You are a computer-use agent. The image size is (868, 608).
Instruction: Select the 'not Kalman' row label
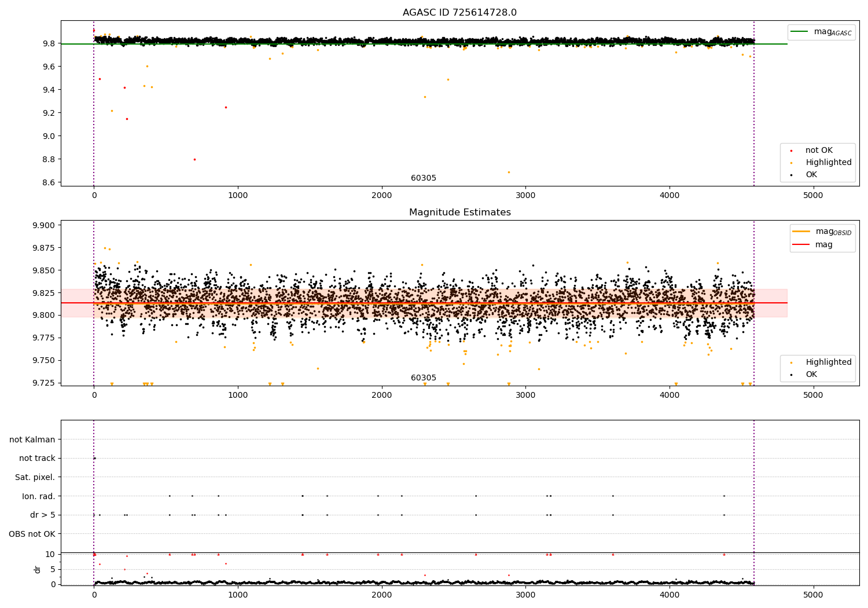click(32, 439)
